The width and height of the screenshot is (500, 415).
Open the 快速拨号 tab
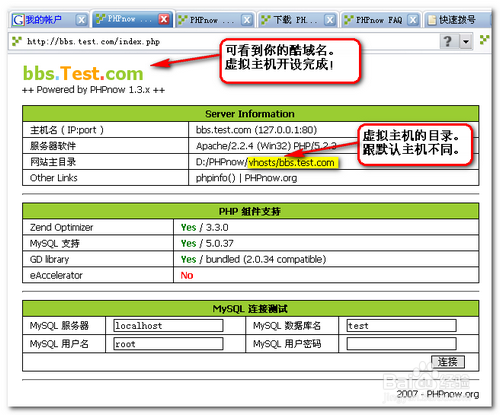[458, 20]
